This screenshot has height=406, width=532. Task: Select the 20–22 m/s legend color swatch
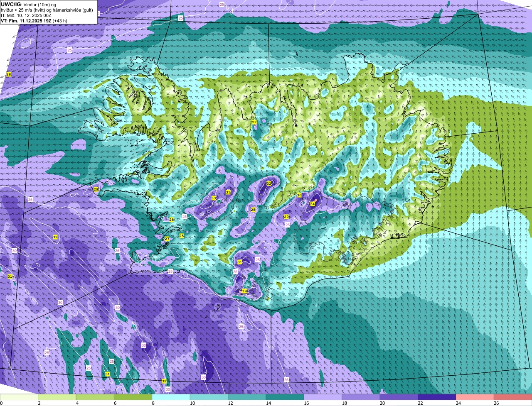399,397
